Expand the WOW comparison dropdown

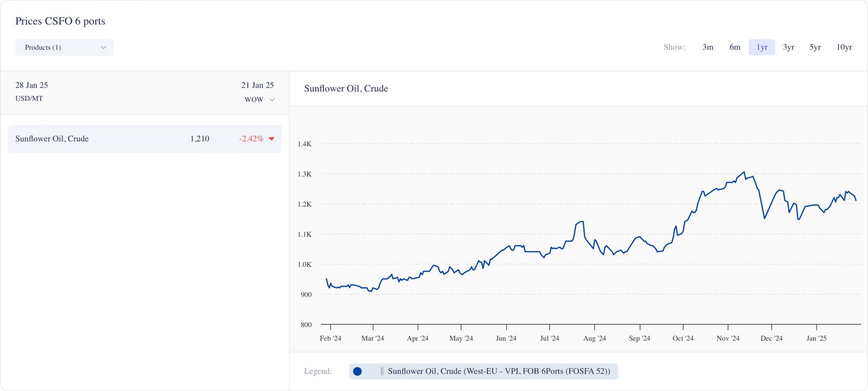coord(259,100)
